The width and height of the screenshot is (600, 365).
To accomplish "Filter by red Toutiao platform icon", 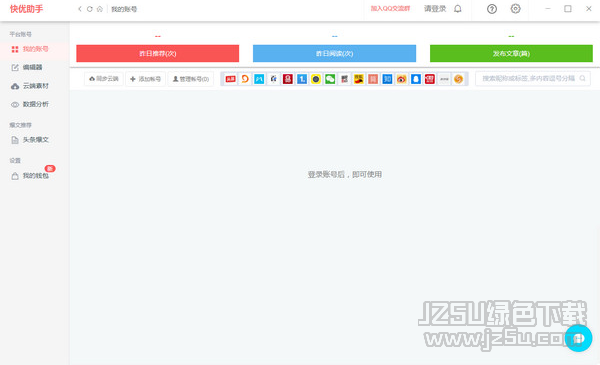I will (230, 79).
